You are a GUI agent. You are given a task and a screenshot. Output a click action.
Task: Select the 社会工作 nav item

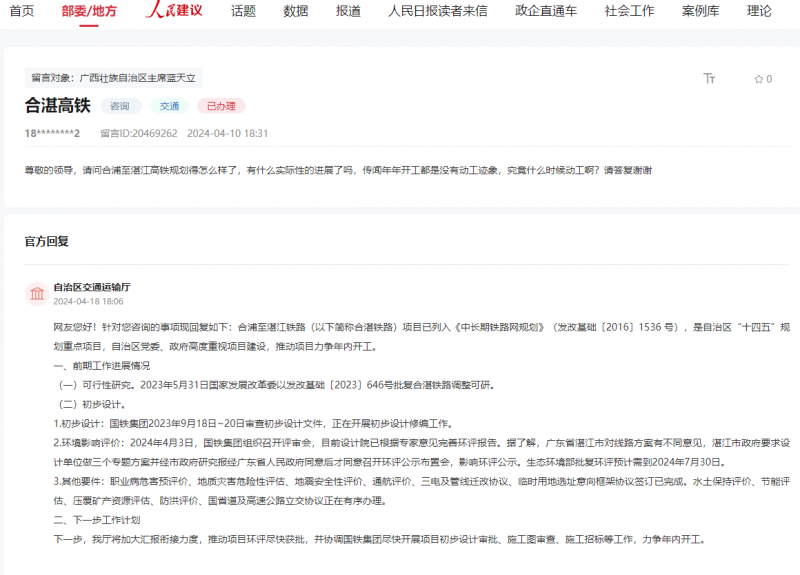tap(630, 11)
